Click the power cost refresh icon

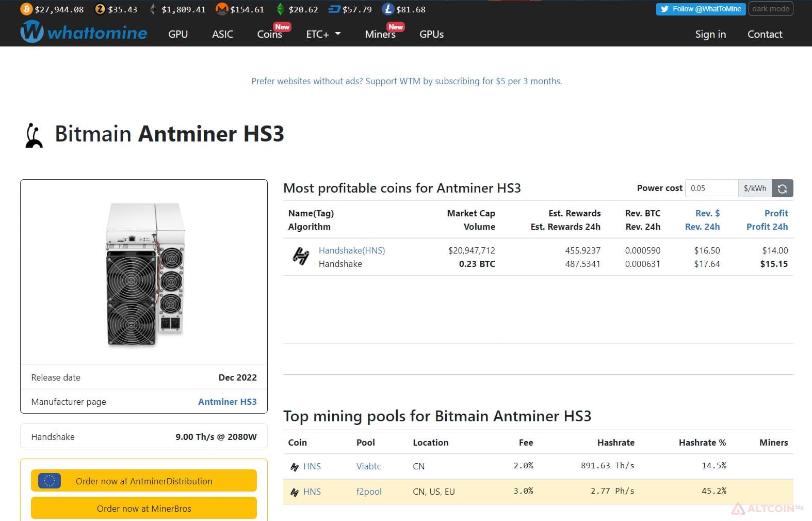pos(782,188)
